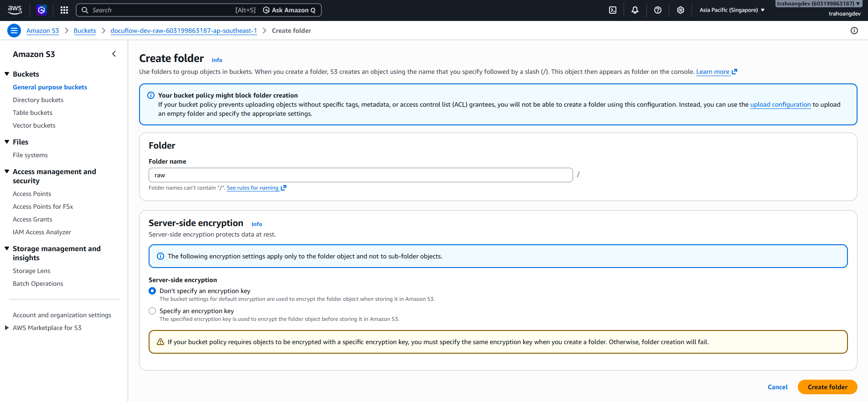Open the Asia Pacific (Singapore) region dropdown
The image size is (868, 402).
(x=732, y=10)
